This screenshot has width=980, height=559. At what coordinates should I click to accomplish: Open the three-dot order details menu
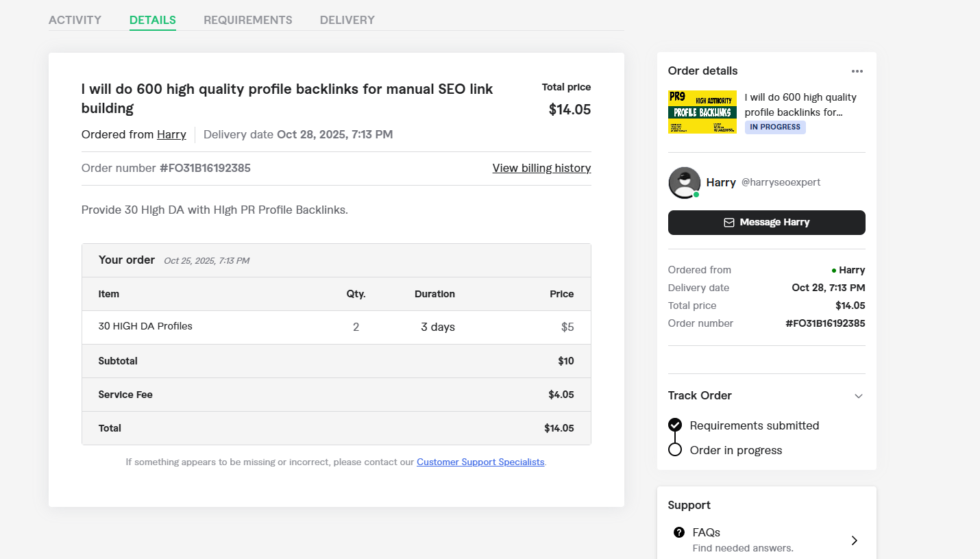coord(857,71)
